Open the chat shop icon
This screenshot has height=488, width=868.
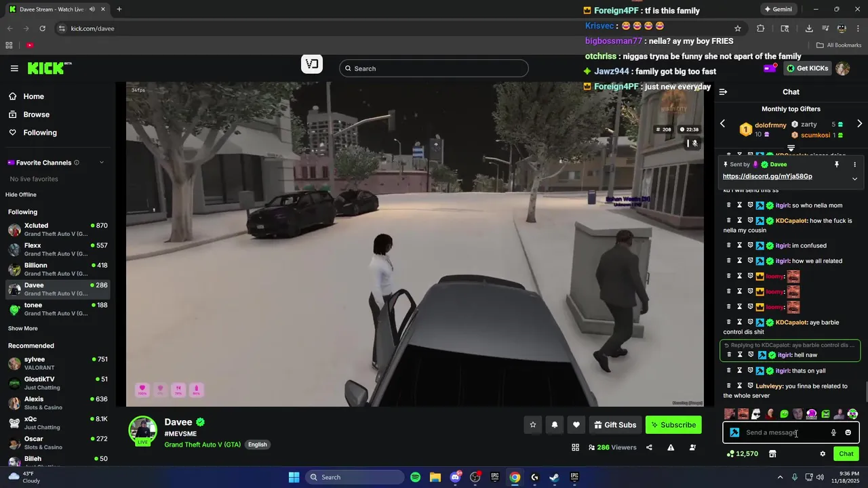[x=772, y=453]
